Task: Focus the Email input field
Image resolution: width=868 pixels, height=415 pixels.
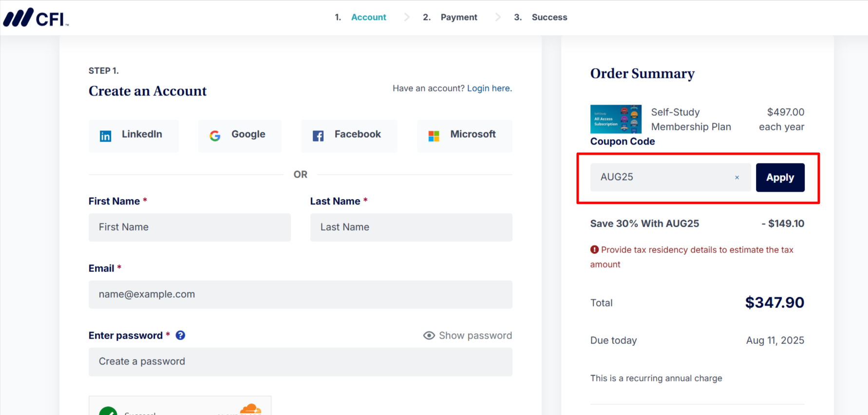Action: click(300, 294)
